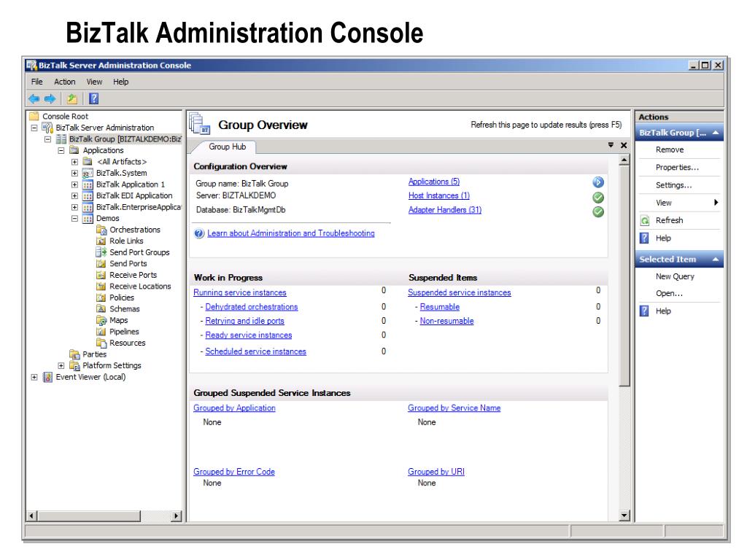Open the Host Instances (1) link
Viewport: 747px width, 560px height.
pyautogui.click(x=438, y=195)
